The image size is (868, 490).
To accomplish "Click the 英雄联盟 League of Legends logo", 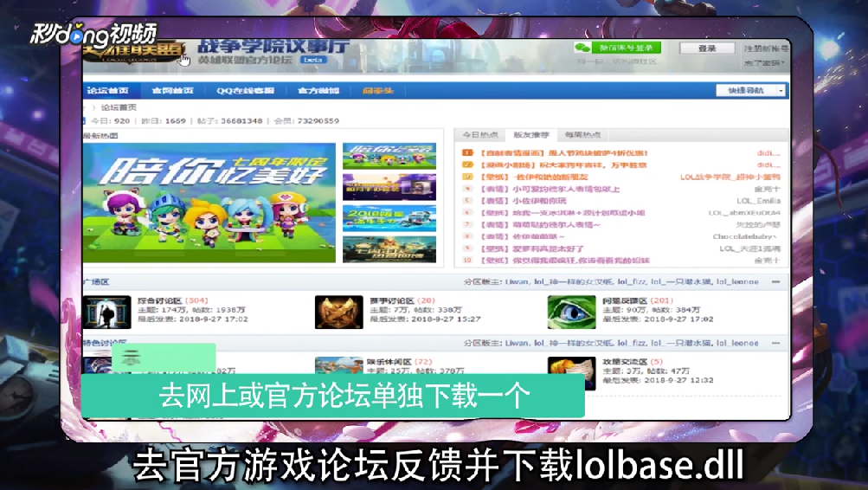I will click(133, 53).
